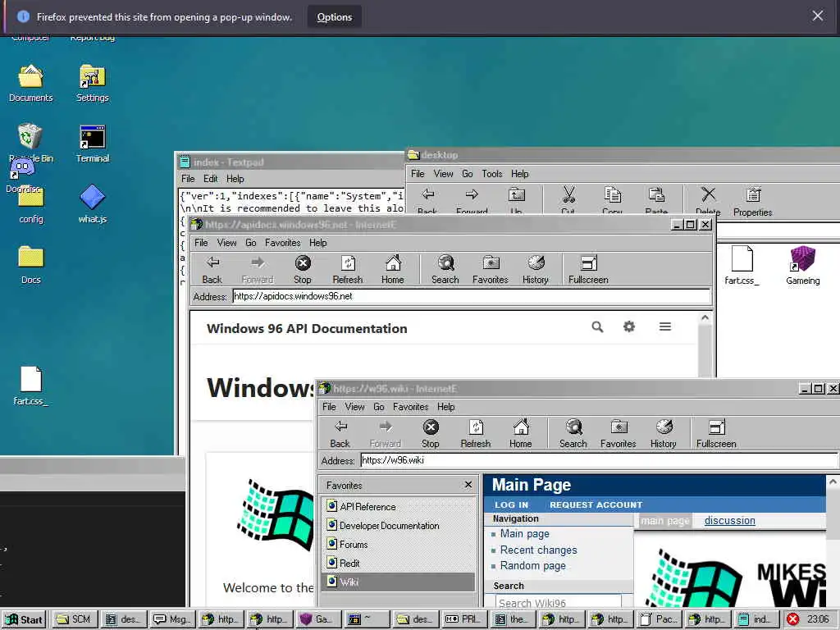
Task: Click the REQUEST ACCOUNT link on the wiki
Action: tap(596, 504)
